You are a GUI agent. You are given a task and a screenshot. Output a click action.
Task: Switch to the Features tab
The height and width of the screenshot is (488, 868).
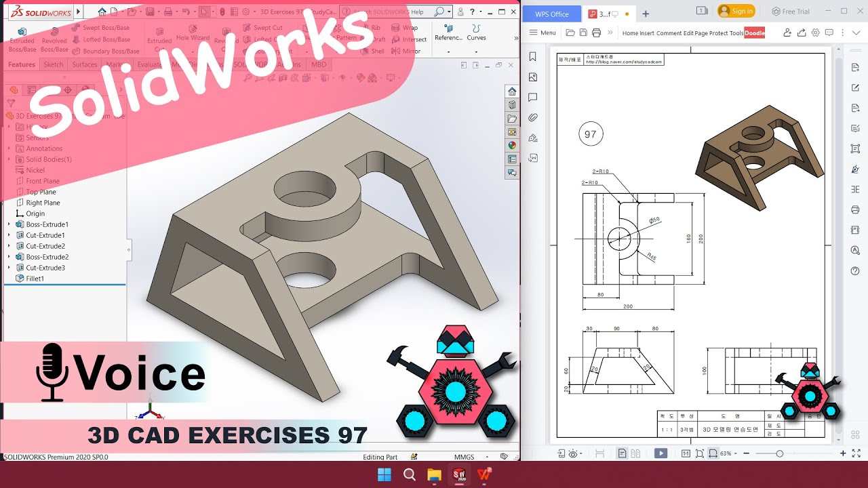click(x=22, y=64)
